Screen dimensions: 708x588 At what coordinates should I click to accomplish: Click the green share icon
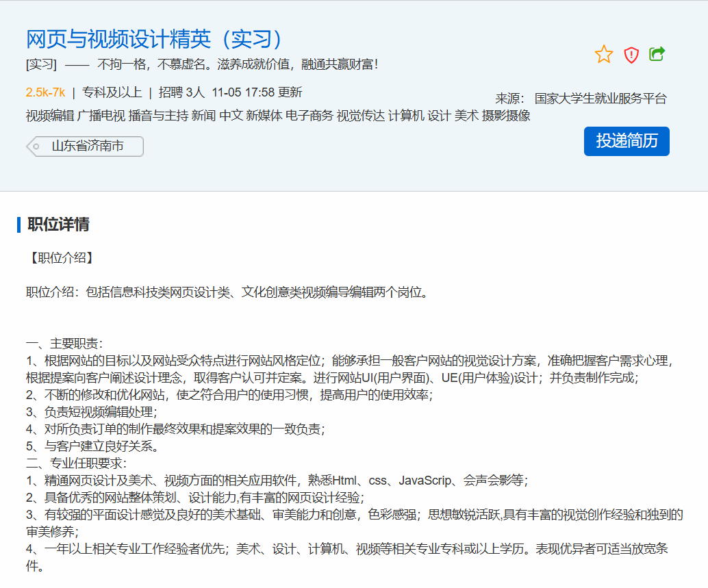(x=657, y=54)
